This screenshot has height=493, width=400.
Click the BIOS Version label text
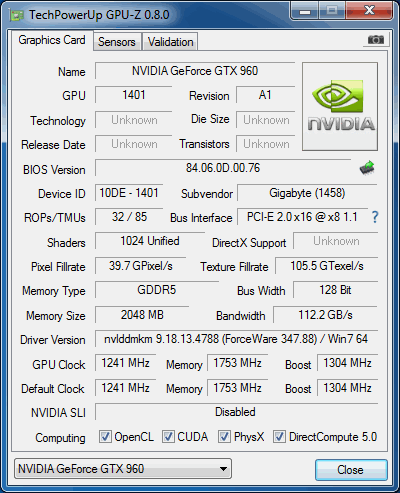[54, 170]
